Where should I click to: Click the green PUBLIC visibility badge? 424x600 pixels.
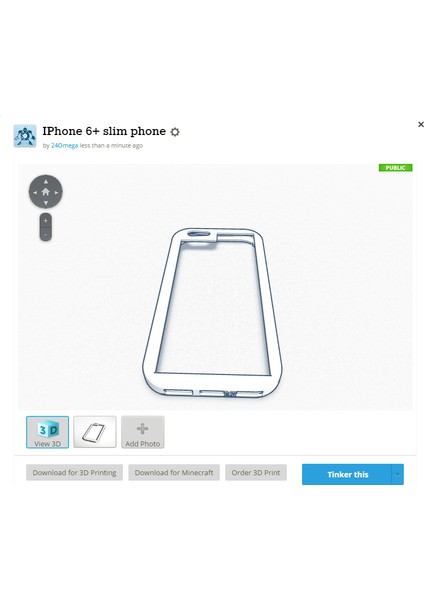click(395, 168)
